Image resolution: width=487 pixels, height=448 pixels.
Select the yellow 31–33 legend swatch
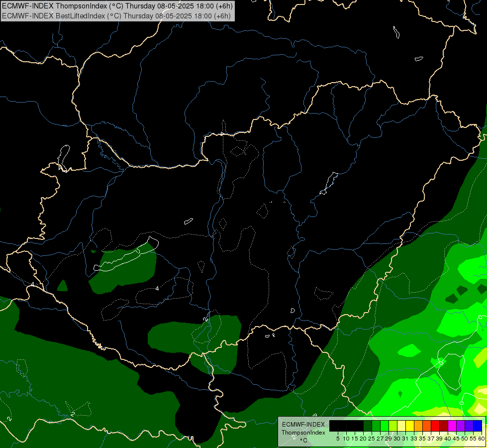click(x=410, y=426)
